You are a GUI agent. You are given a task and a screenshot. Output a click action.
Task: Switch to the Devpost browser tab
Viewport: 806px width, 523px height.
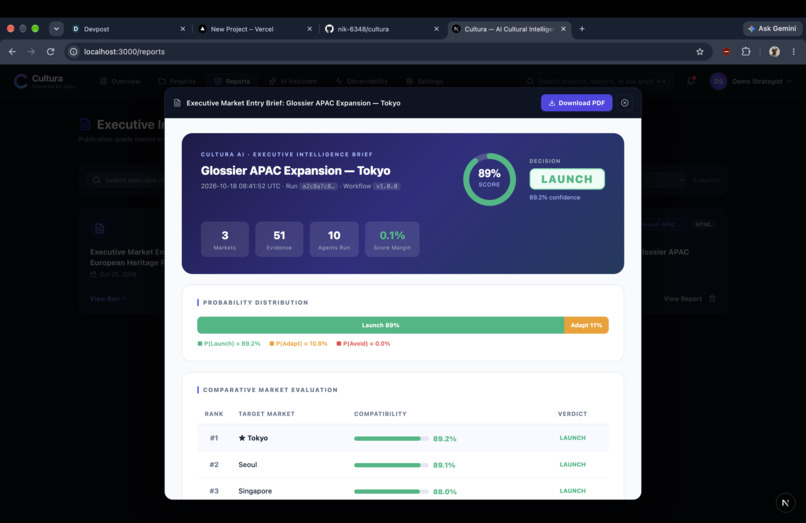coord(127,29)
